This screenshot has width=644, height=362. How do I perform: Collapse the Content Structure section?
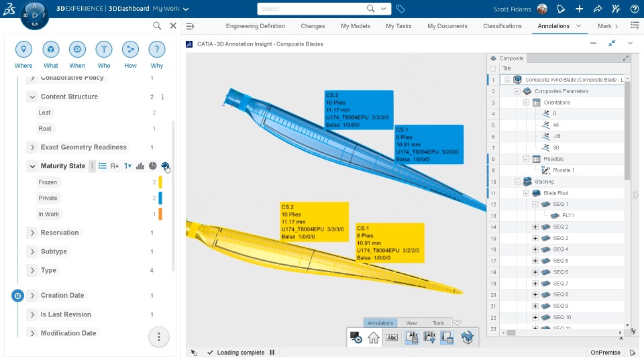32,97
